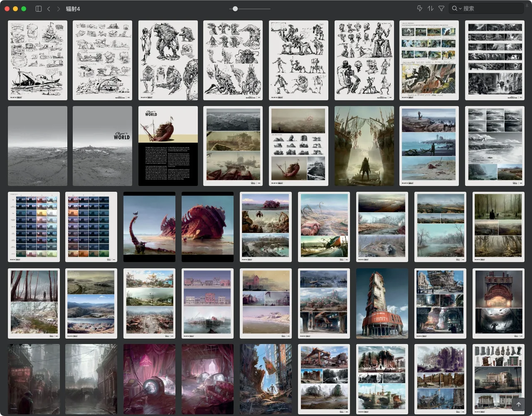Open the red wreck image with perched bird
Viewport: 532px width, 416px height.
[x=149, y=227]
